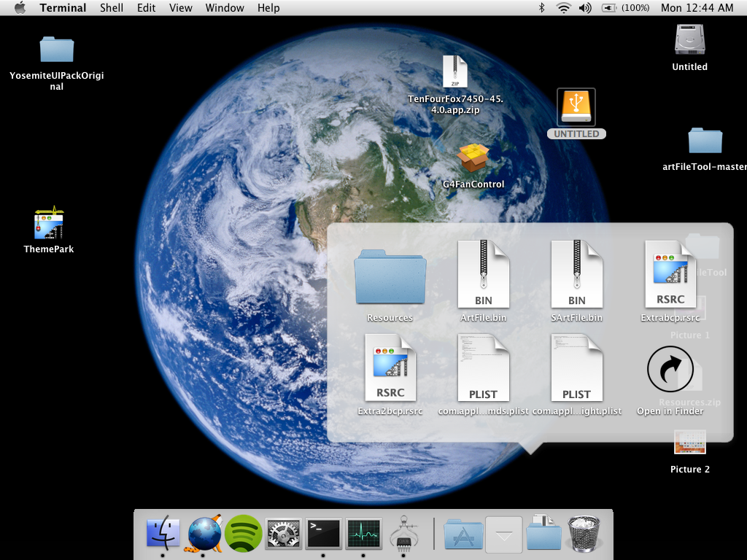Image resolution: width=747 pixels, height=560 pixels.
Task: Open Finder from the Dock
Action: (163, 534)
